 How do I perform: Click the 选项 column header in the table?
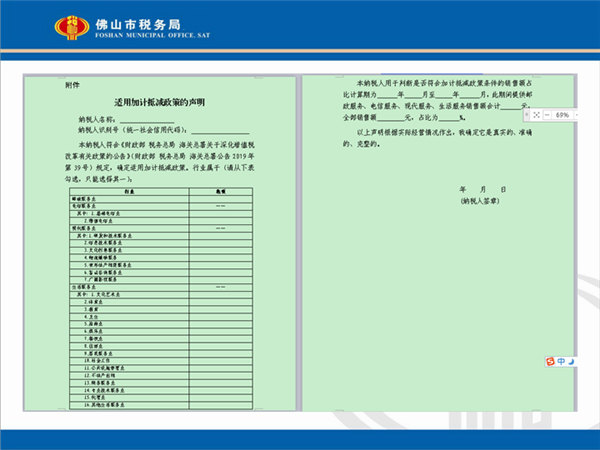[x=221, y=191]
